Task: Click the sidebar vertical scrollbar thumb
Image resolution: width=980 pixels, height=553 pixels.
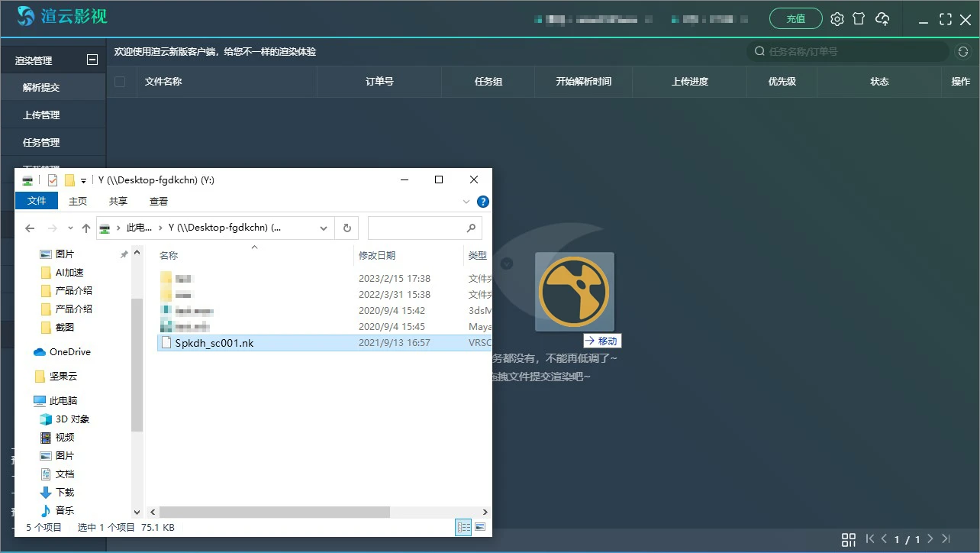Action: 137,365
